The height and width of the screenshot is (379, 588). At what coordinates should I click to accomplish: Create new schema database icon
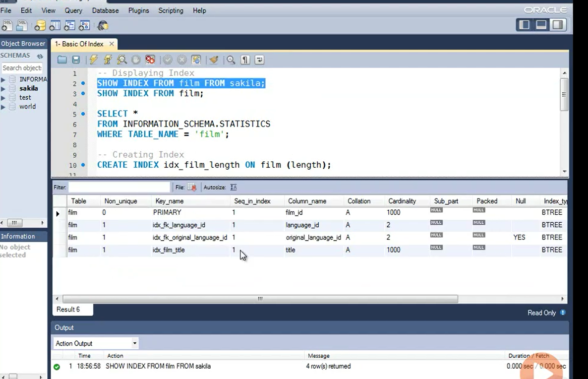(40, 26)
